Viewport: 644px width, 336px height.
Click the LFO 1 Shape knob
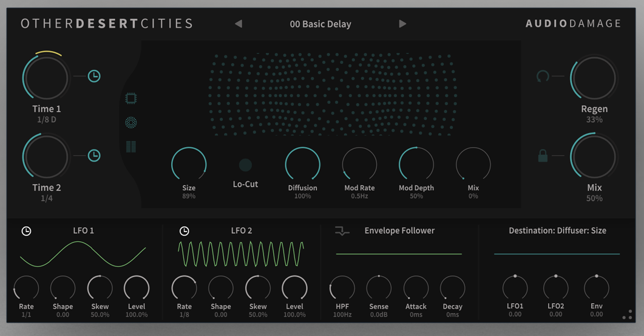pos(63,288)
